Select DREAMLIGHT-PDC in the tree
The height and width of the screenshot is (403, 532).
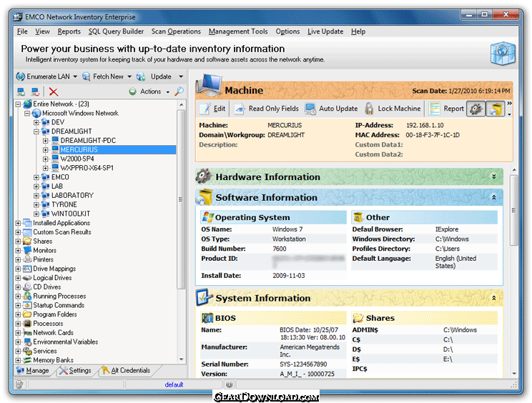click(x=88, y=141)
